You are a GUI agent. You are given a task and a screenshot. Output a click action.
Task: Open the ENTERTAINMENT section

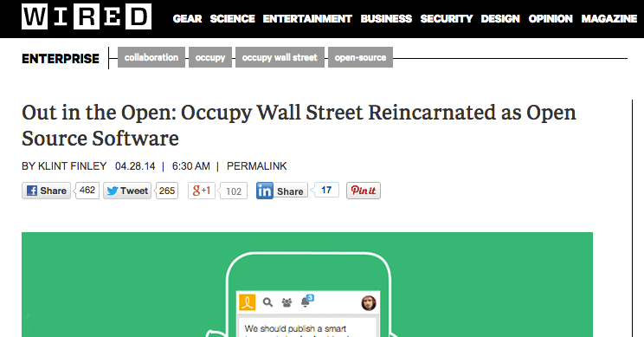pos(307,19)
